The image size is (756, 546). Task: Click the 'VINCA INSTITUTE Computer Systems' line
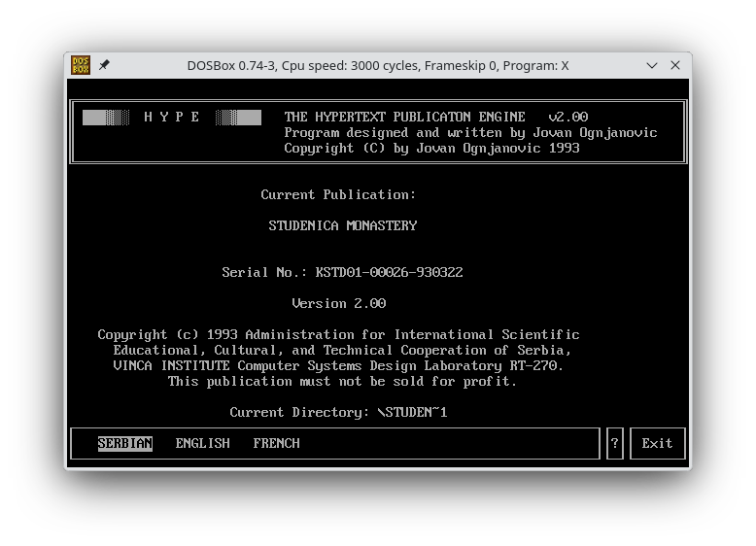pos(338,365)
